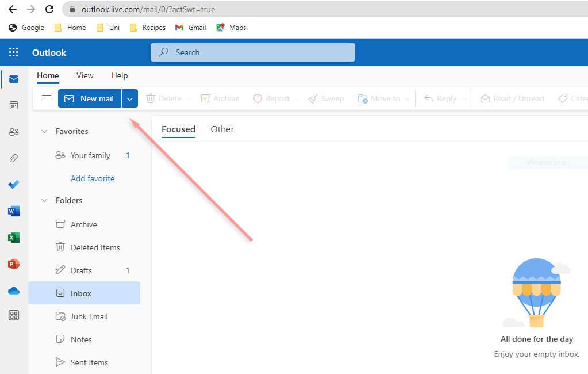Open the Maps bookmark

[231, 28]
